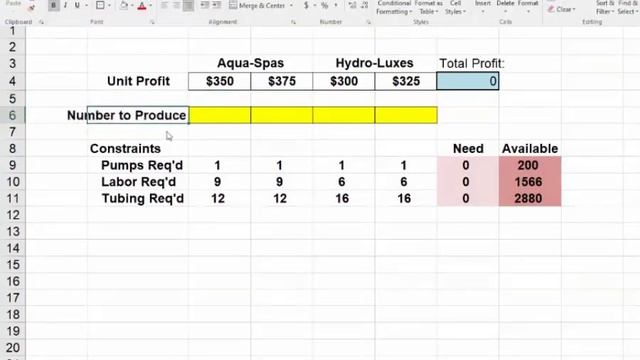Image resolution: width=640 pixels, height=360 pixels.
Task: Select the Total Profit blue cell
Action: [x=467, y=81]
